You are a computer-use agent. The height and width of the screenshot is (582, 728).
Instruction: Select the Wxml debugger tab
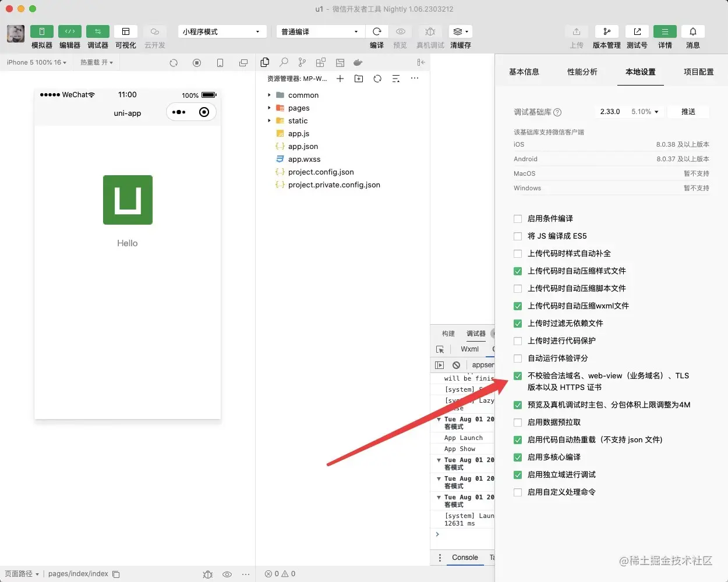pyautogui.click(x=469, y=349)
